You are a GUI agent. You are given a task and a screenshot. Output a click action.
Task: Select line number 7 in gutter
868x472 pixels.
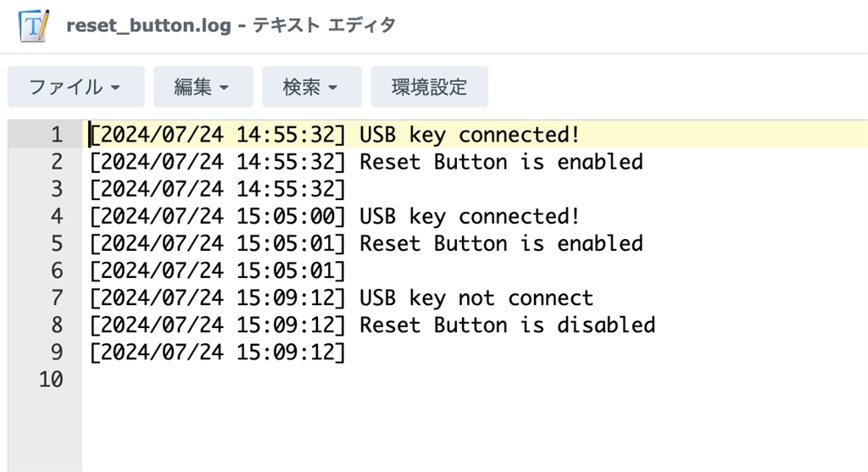click(57, 297)
